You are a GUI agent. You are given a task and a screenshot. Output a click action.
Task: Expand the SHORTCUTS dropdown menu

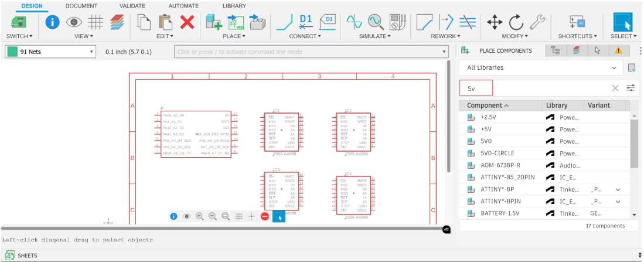pos(577,36)
